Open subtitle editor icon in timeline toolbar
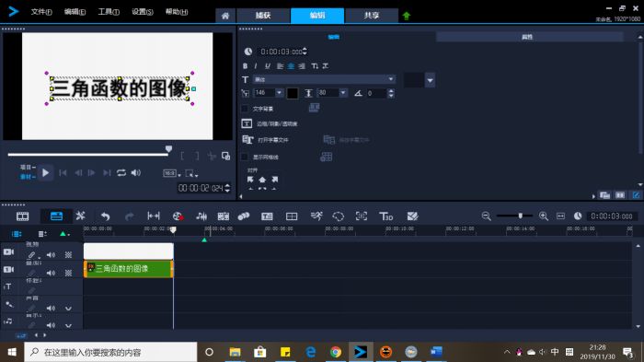 pyautogui.click(x=267, y=216)
